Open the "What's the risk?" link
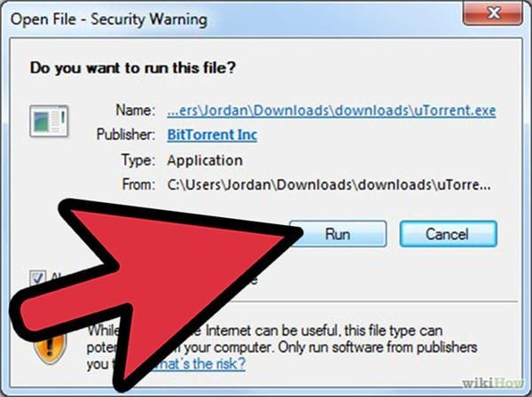This screenshot has width=532, height=397. 199,364
